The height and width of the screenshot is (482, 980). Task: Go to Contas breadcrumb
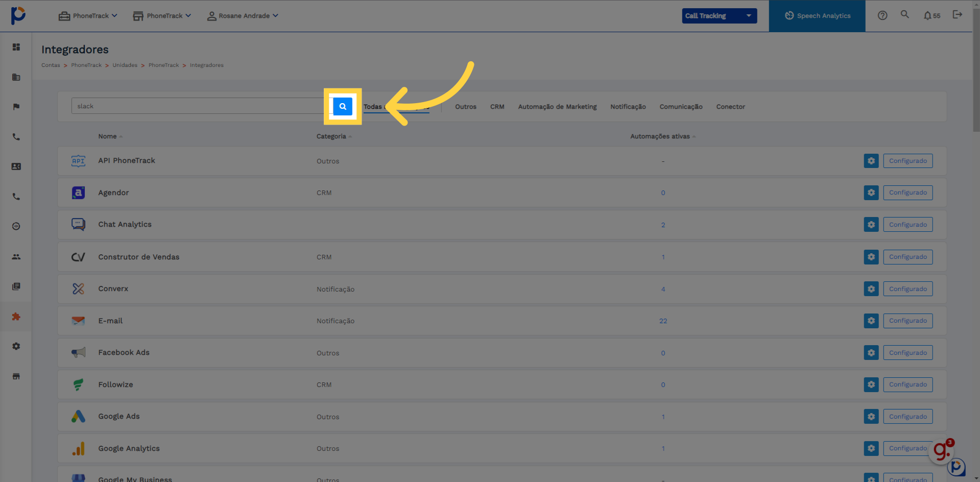(x=51, y=65)
